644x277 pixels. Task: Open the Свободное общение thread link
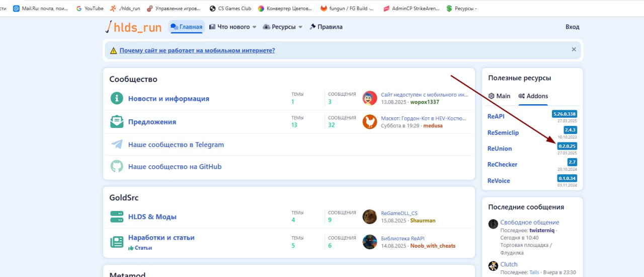[529, 222]
